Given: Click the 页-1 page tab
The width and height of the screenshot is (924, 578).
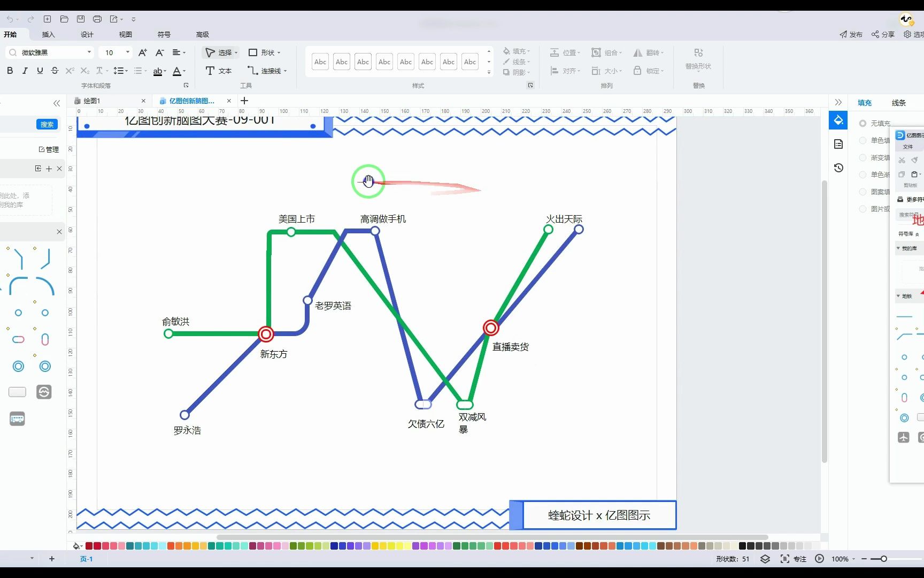Looking at the screenshot, I should pyautogui.click(x=86, y=559).
